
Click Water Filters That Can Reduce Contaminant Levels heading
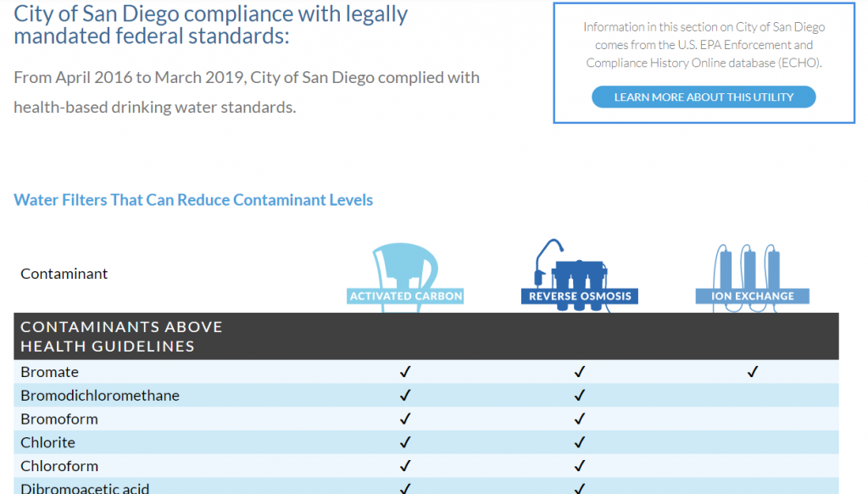point(193,200)
